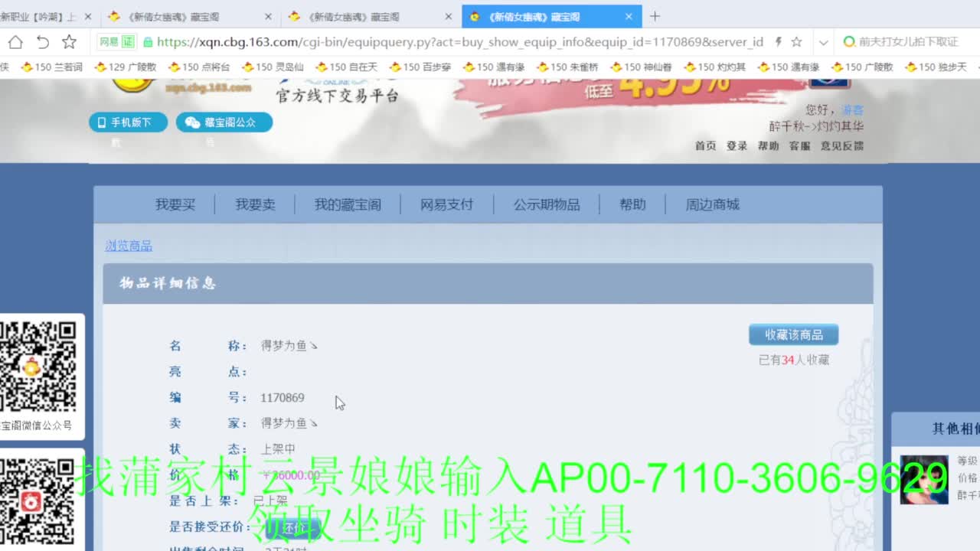The image size is (980, 551).
Task: Click the lower QR code image
Action: click(x=38, y=503)
